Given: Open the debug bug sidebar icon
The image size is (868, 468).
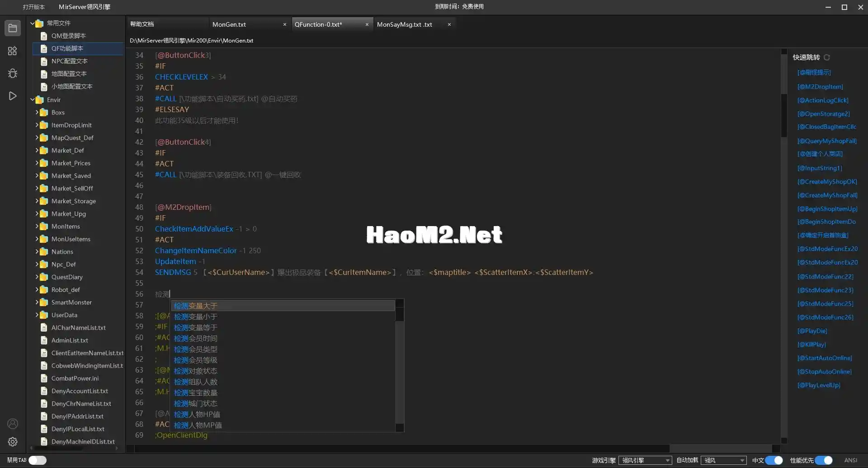Looking at the screenshot, I should 13,73.
